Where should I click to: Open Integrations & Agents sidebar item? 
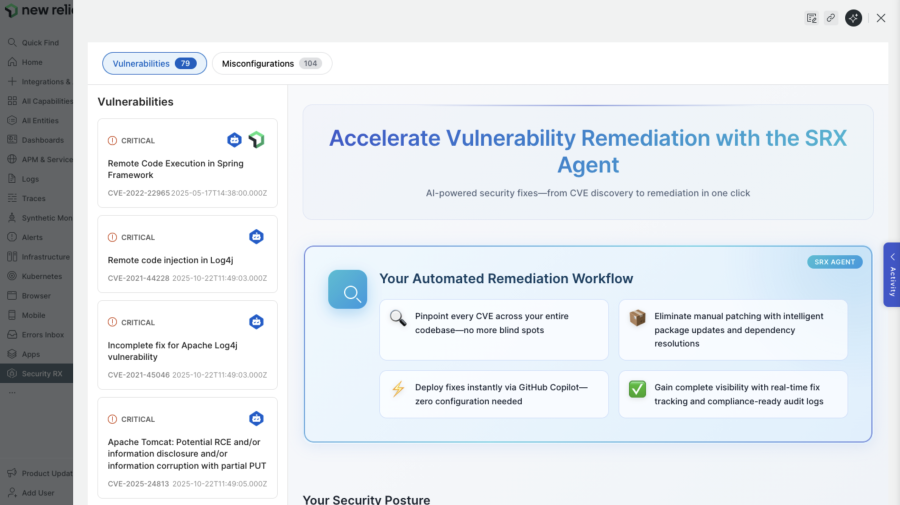36,81
